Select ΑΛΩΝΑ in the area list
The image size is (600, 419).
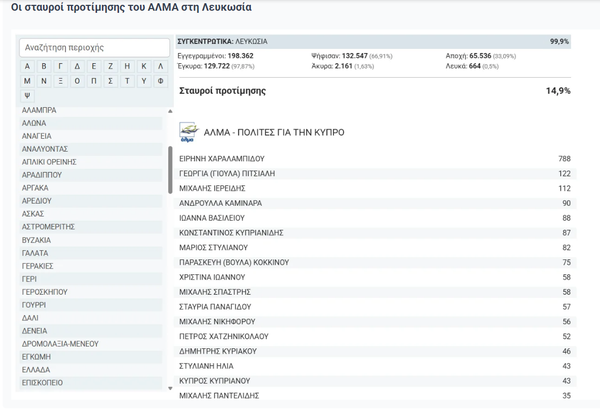click(x=91, y=123)
